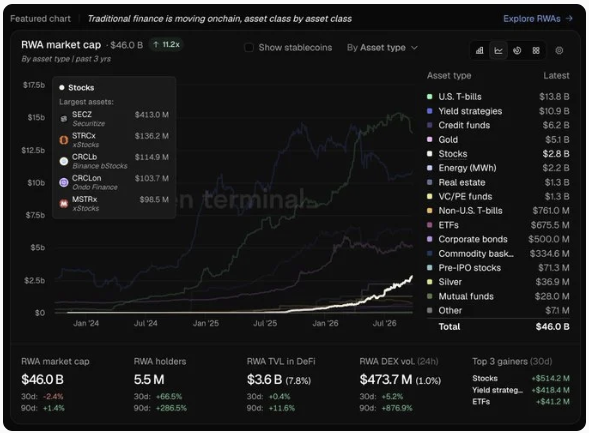This screenshot has width=589, height=433.
Task: Click the Latest column header
Action: click(x=556, y=75)
